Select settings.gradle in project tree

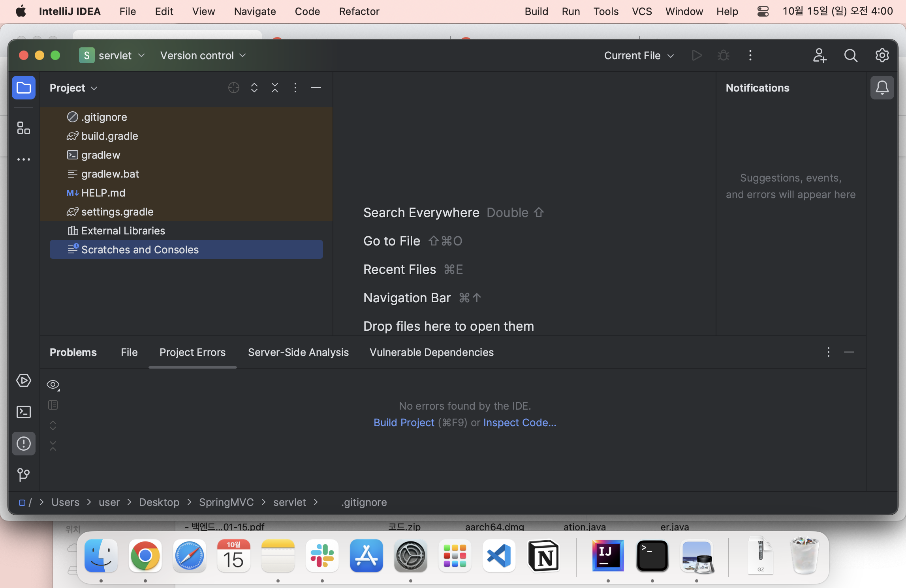coord(186,212)
